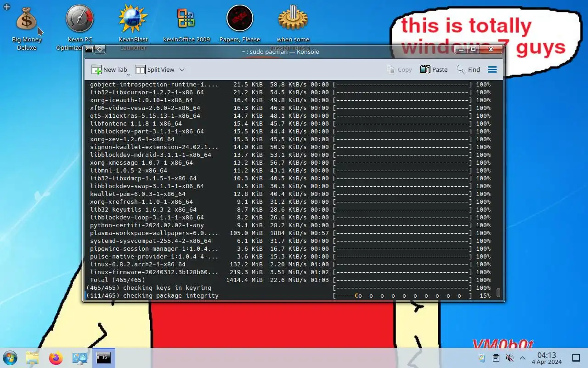Screen dimensions: 588x368
Task: Click the signon-kwallet-extension package line
Action: [290, 147]
